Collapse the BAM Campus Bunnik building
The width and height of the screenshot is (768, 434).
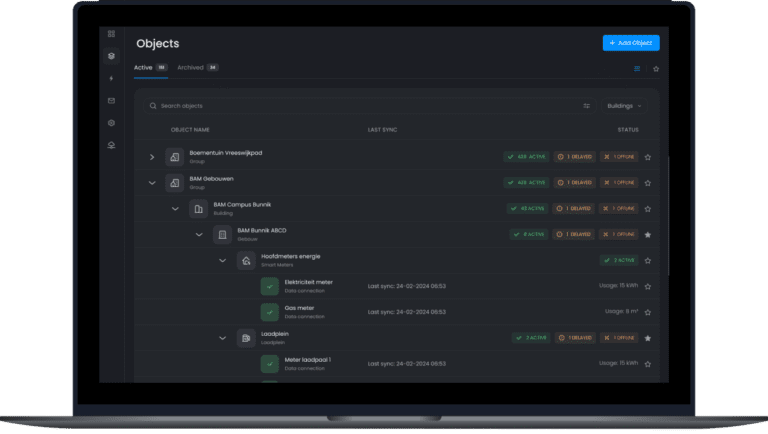pos(175,209)
